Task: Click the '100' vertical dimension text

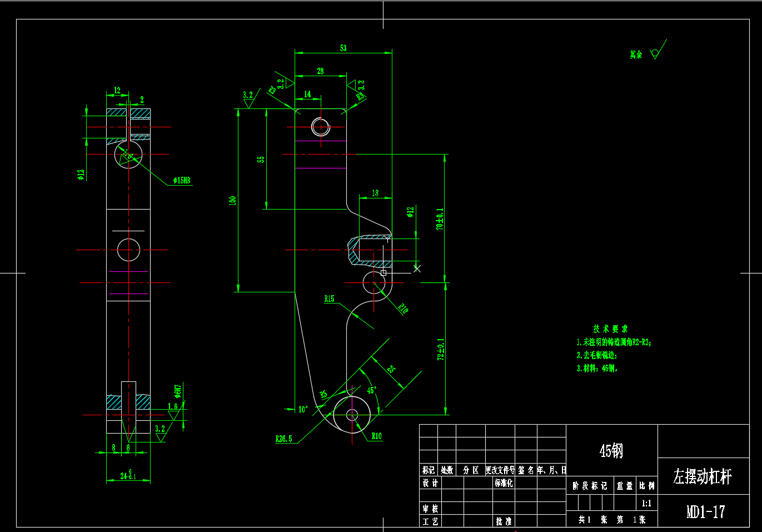Action: (232, 200)
